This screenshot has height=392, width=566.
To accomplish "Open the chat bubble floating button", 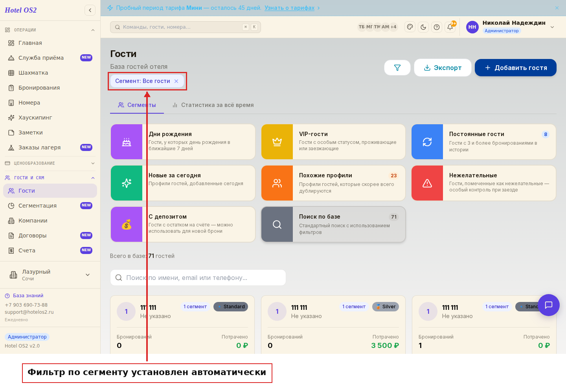I will coord(549,305).
